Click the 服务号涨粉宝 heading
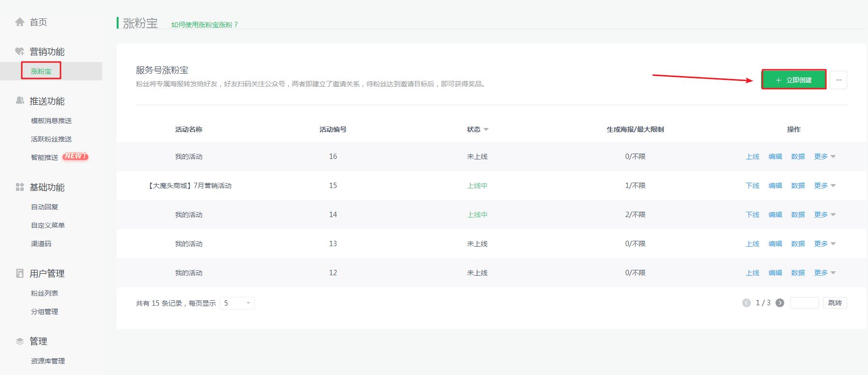Image resolution: width=868 pixels, height=375 pixels. tap(162, 70)
